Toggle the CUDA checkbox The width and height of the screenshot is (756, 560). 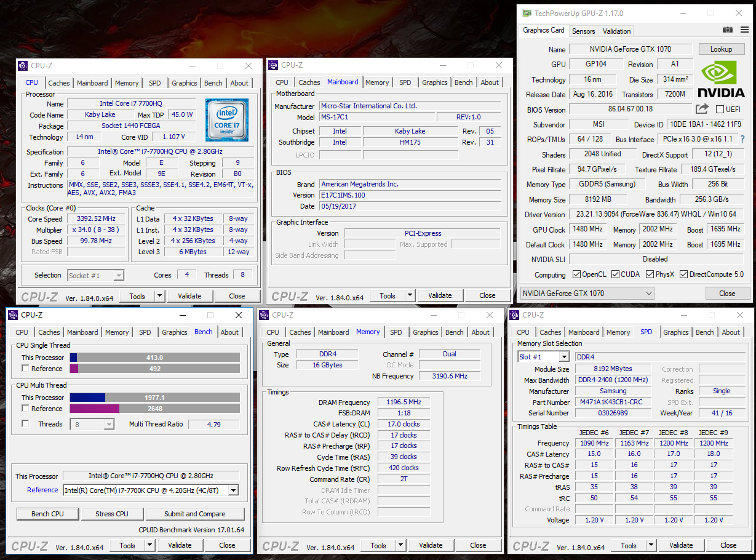(x=616, y=274)
